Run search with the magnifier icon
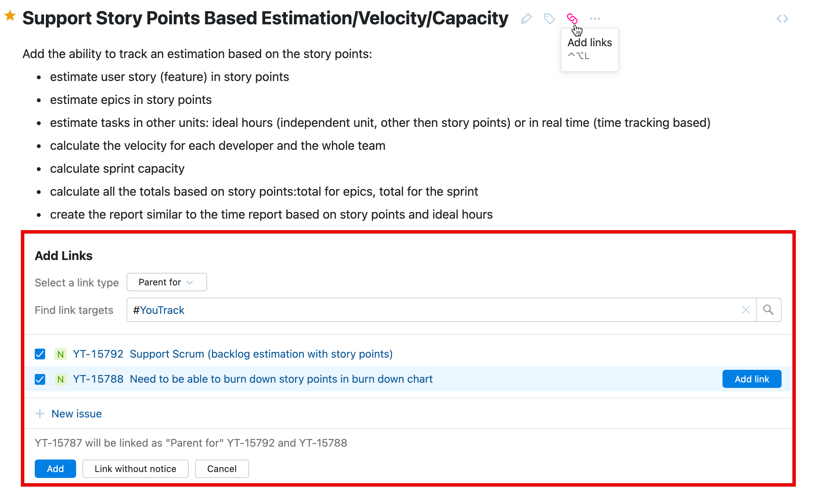Image resolution: width=816 pixels, height=504 pixels. pyautogui.click(x=769, y=309)
